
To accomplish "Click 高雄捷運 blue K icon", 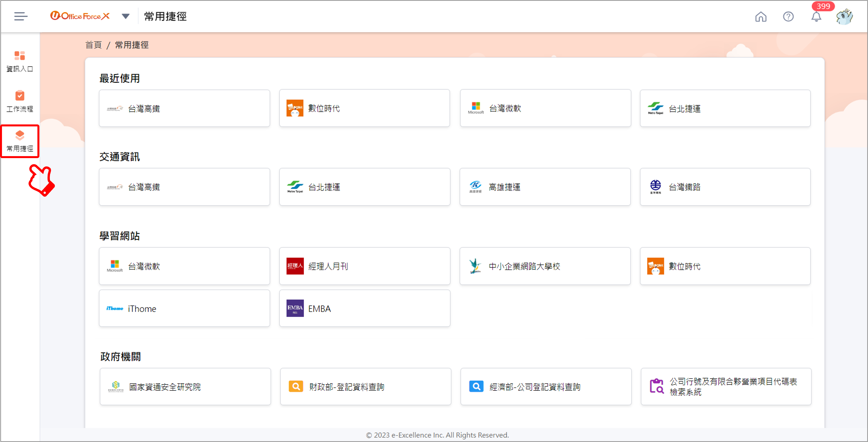I will tap(475, 187).
